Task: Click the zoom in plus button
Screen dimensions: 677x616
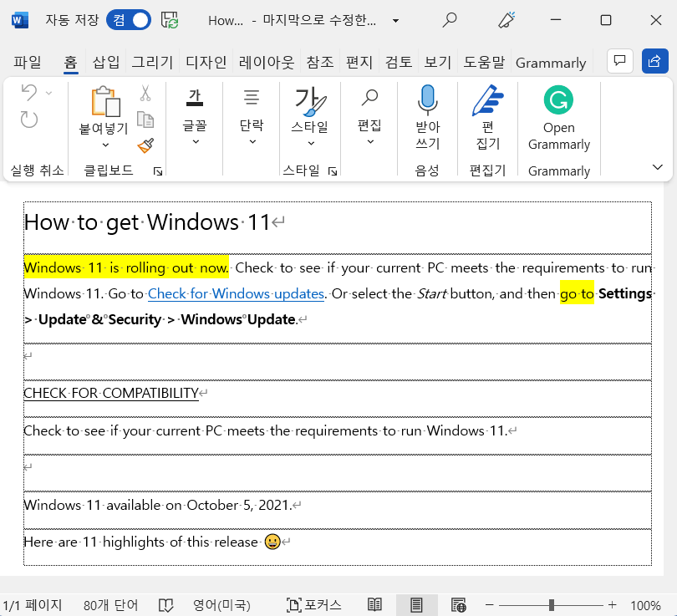Action: [613, 605]
